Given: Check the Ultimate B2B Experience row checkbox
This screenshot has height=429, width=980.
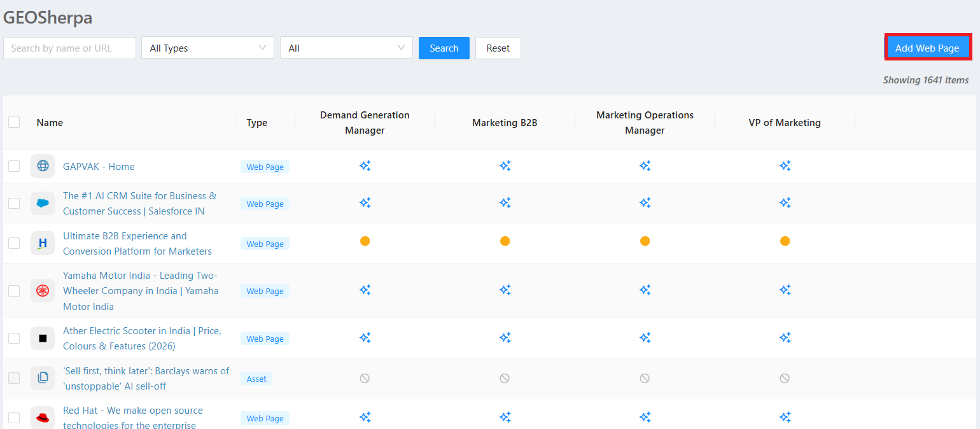Looking at the screenshot, I should pyautogui.click(x=14, y=243).
